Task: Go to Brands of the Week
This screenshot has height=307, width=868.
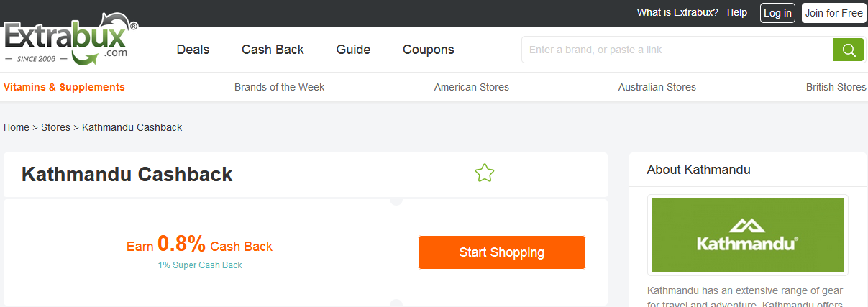Action: pyautogui.click(x=279, y=87)
